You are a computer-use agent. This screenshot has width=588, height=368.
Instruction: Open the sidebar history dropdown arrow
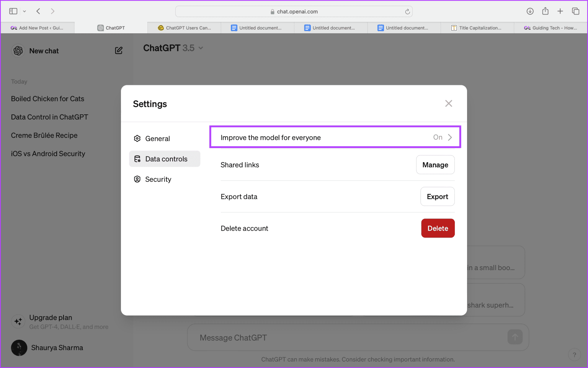click(24, 11)
